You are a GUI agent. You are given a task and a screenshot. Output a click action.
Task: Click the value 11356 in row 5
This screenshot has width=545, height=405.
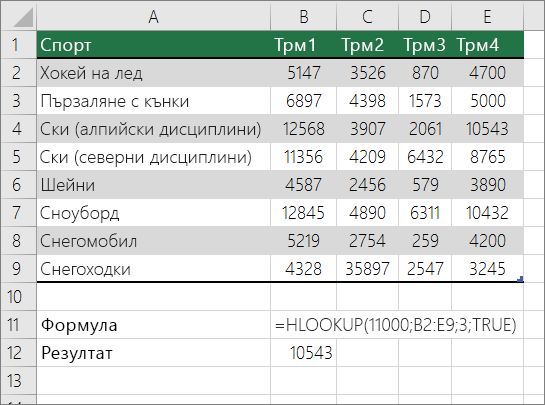click(303, 156)
